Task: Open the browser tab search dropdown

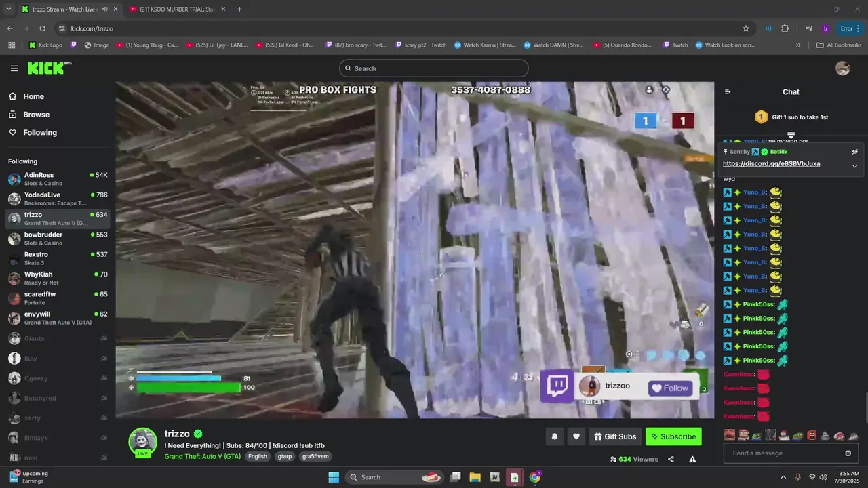Action: [9, 9]
